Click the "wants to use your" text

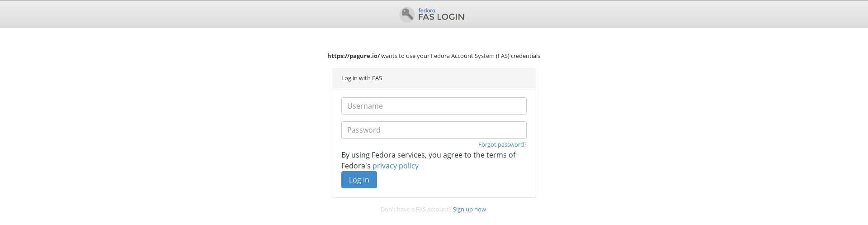(405, 56)
